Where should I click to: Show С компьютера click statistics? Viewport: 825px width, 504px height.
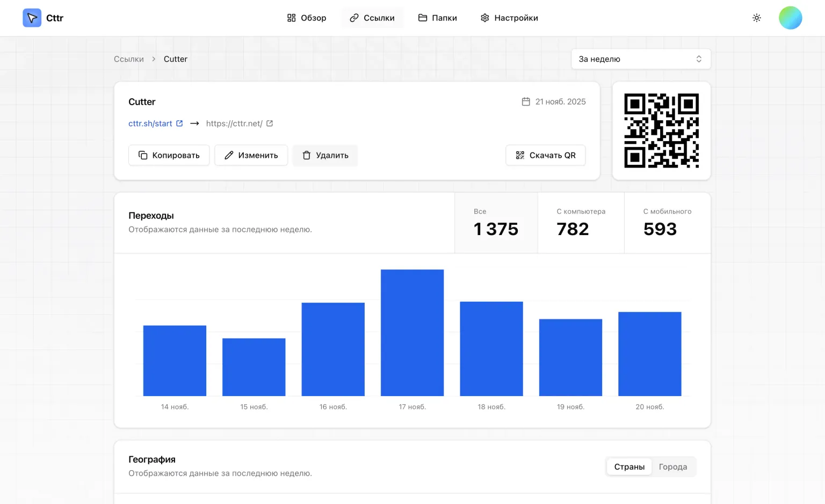click(x=581, y=223)
